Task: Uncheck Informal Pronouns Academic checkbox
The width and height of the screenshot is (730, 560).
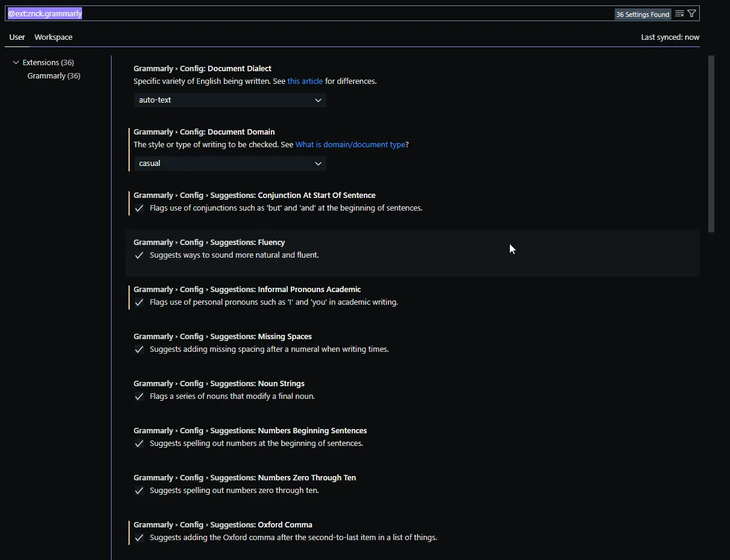Action: pos(139,302)
